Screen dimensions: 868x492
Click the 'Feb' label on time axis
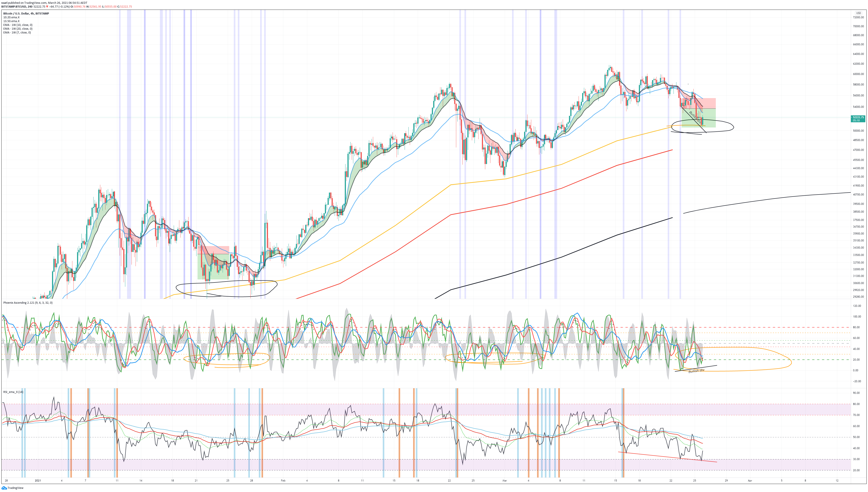click(283, 481)
